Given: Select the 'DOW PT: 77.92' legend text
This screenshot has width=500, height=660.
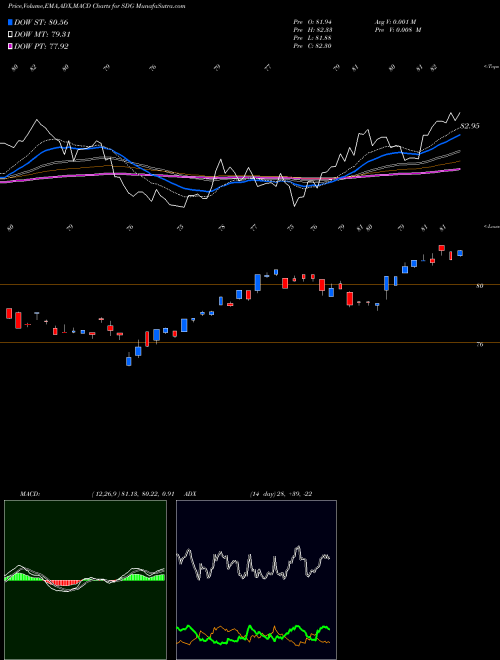Looking at the screenshot, I should tap(41, 46).
